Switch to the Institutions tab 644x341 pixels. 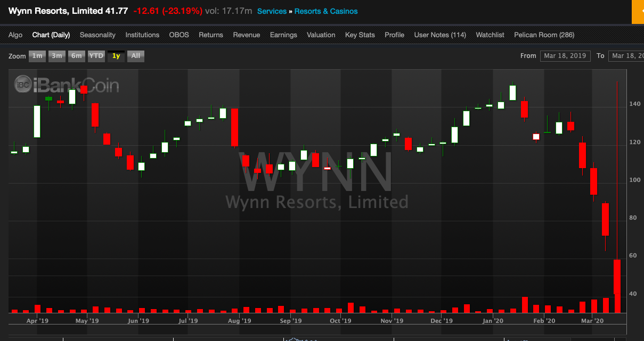142,35
